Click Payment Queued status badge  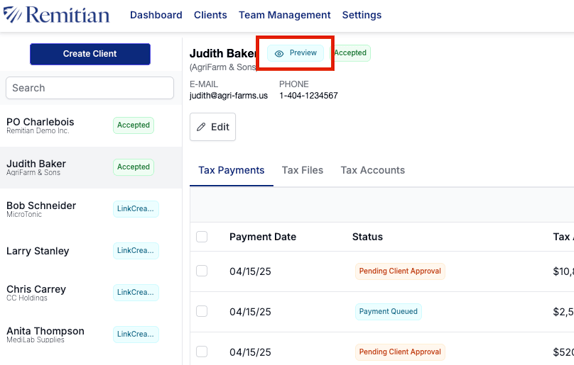click(x=388, y=312)
